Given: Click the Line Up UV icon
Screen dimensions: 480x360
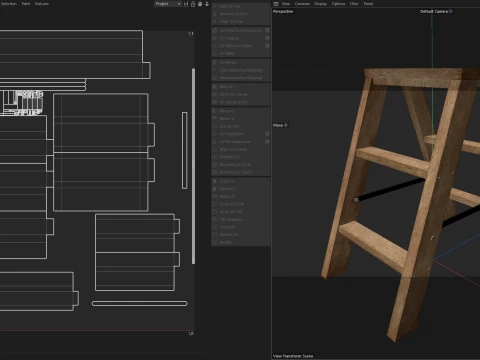Looking at the screenshot, I should pos(215,126).
